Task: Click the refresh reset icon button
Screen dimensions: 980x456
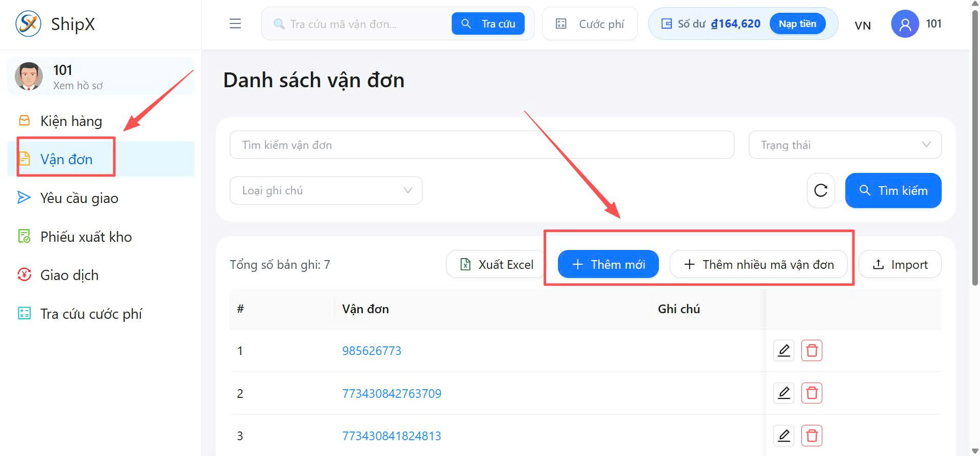Action: click(821, 190)
